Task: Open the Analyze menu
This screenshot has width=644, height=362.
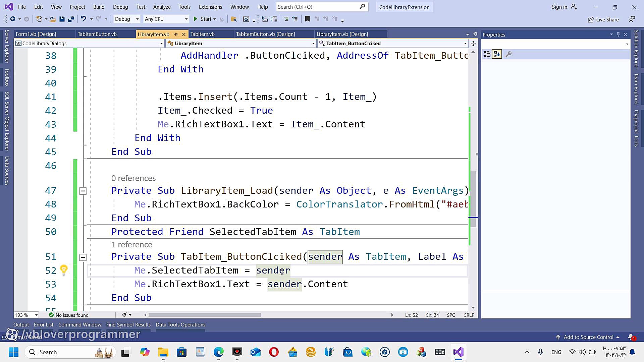Action: [162, 7]
